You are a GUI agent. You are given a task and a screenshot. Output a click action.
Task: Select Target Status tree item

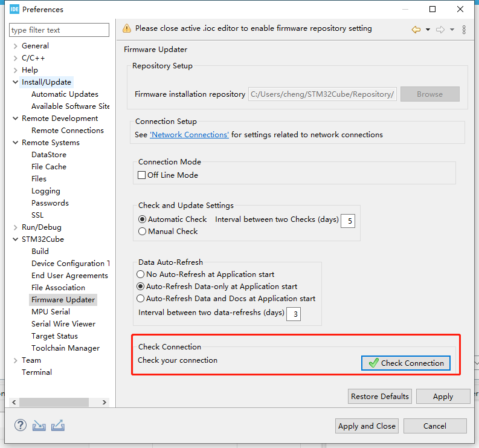point(55,336)
